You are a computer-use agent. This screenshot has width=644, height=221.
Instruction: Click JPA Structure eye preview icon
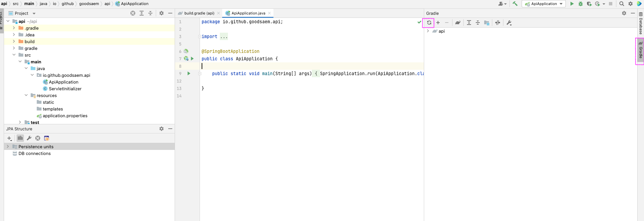click(47, 138)
